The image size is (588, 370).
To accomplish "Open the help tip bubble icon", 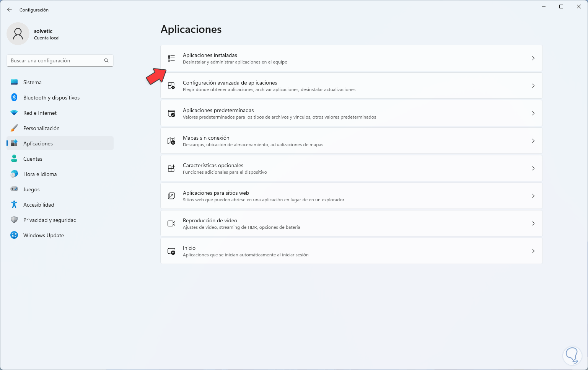I will 572,355.
